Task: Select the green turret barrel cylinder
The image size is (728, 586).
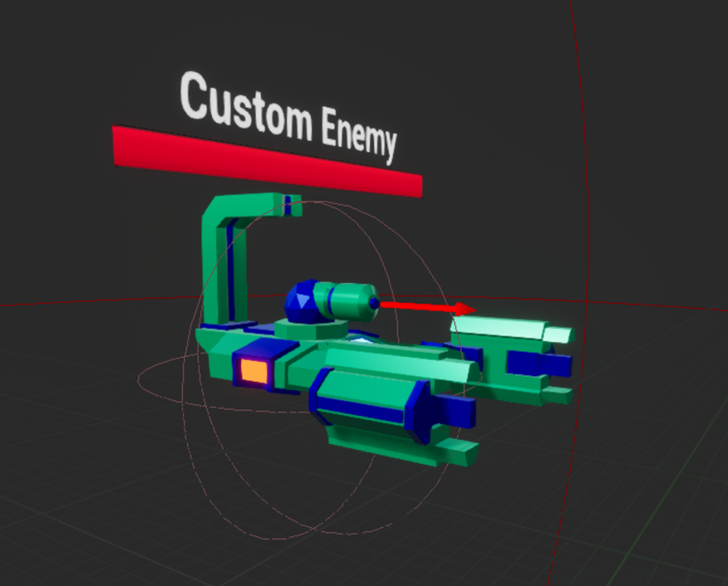Action: tap(346, 300)
